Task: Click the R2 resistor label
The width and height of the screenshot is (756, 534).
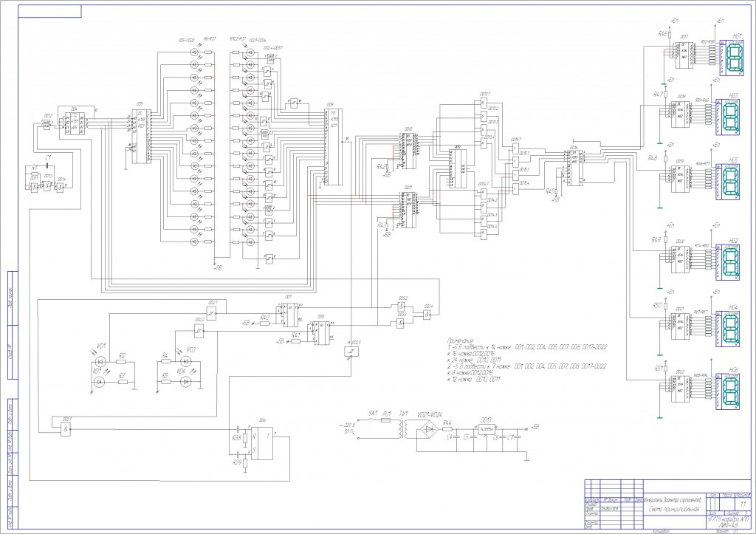Action: coord(122,356)
